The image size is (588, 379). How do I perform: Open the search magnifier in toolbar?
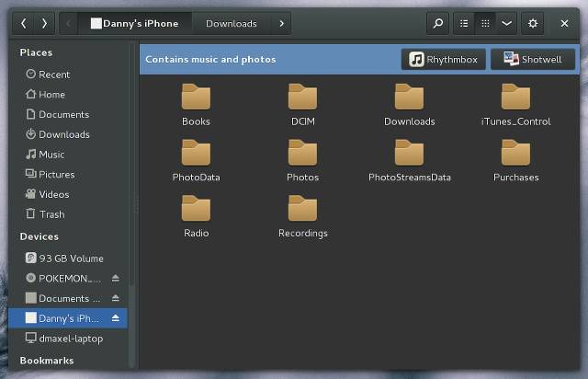click(437, 24)
